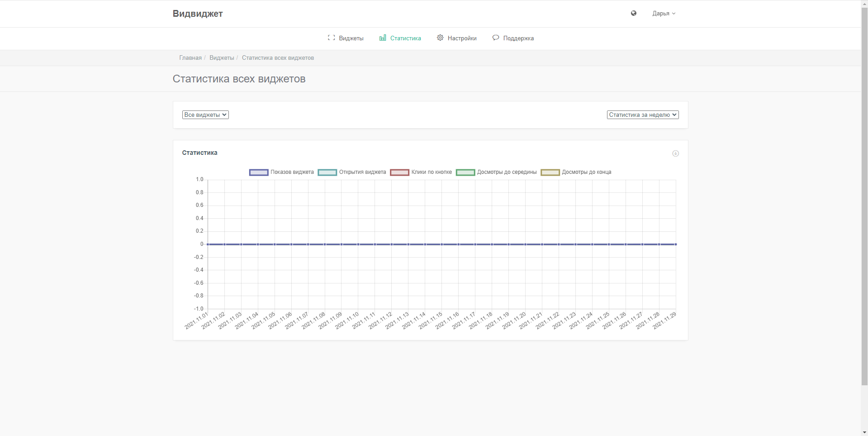Open the Дарья user menu

(x=664, y=14)
